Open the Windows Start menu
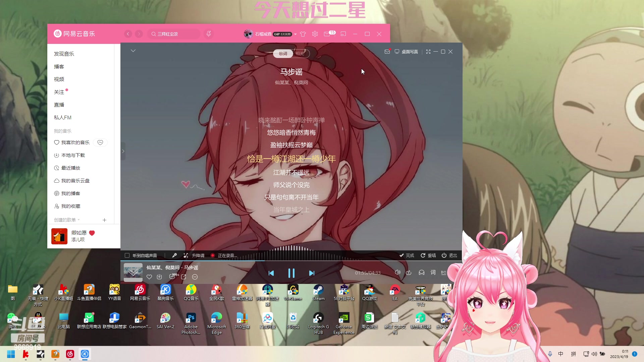 click(11, 354)
